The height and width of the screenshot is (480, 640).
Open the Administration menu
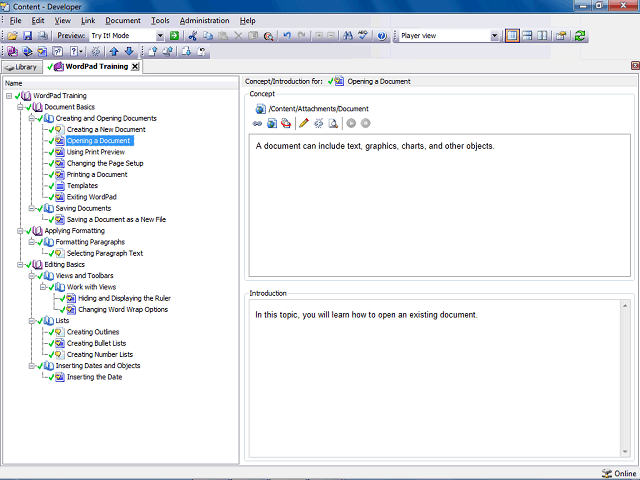click(204, 20)
